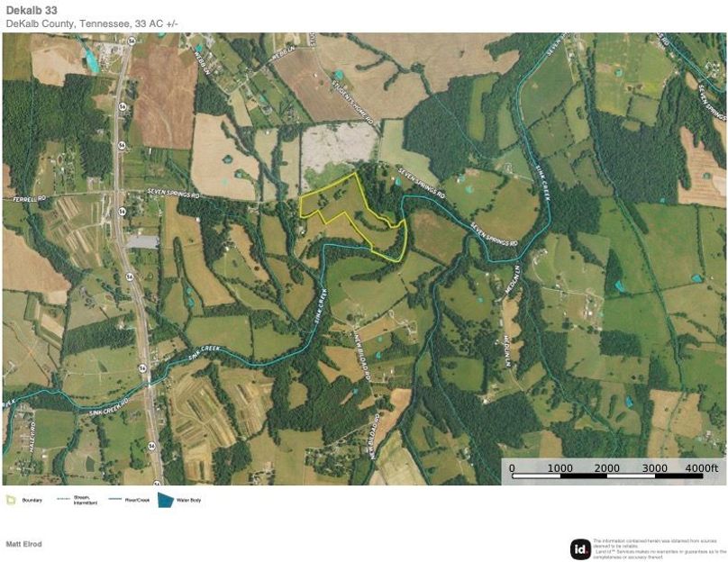728x562 pixels.
Task: Click the Intermittent Stream legend line symbol
Action: (x=63, y=500)
